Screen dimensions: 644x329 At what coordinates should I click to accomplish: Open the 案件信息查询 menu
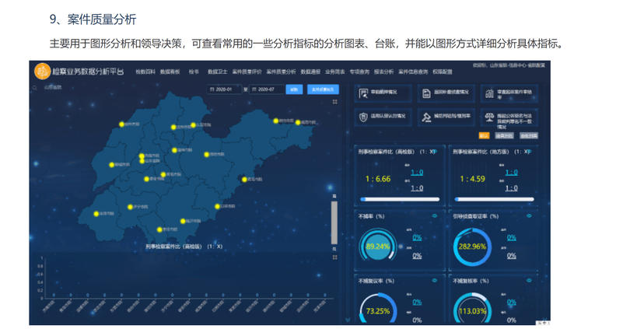413,72
